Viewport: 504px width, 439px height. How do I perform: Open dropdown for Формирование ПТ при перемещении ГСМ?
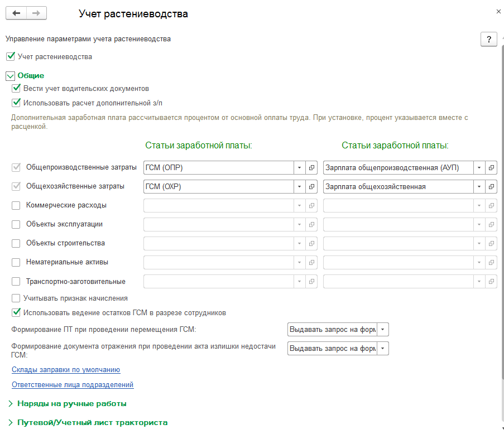(x=382, y=330)
